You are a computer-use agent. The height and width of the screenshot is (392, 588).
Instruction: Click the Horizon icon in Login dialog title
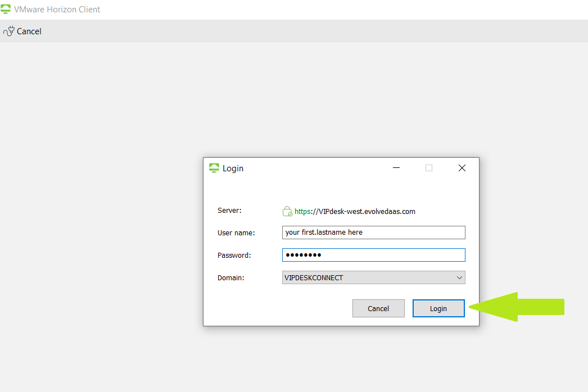[214, 168]
